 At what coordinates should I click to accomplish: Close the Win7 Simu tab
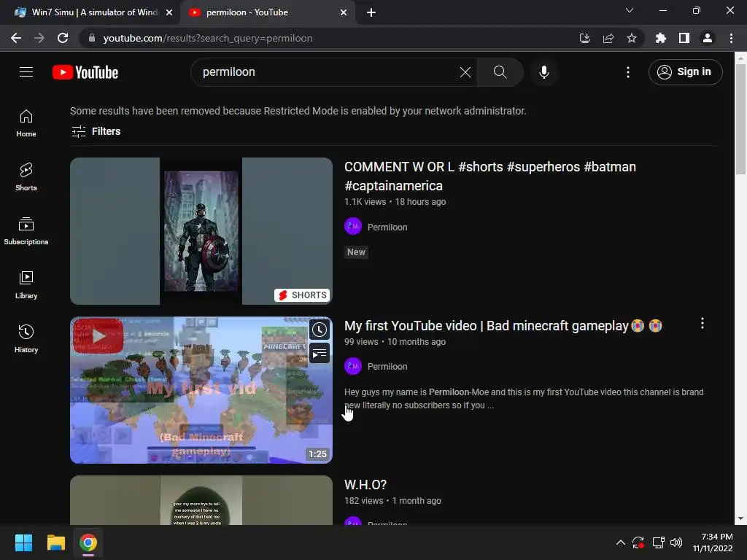169,12
